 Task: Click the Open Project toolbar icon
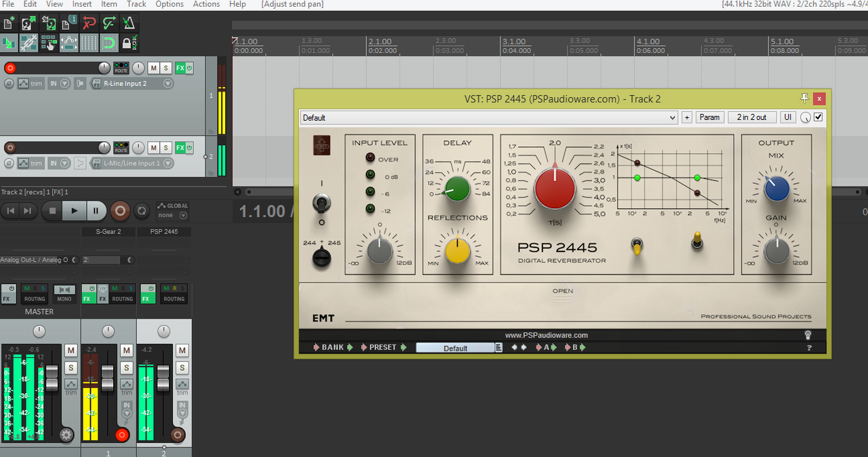click(x=28, y=24)
